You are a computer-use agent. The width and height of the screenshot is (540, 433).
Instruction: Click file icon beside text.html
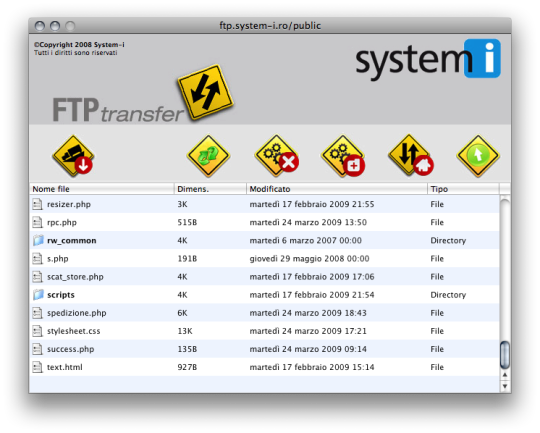click(37, 367)
